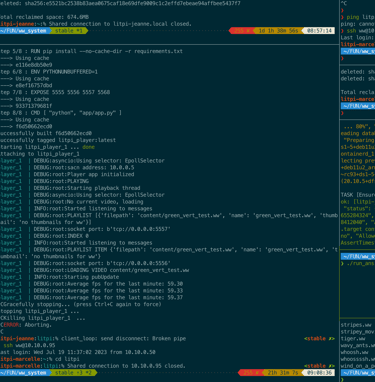The image size is (375, 382).
Task: Click the tiger.ww file name in the right pane
Action: click(x=353, y=339)
